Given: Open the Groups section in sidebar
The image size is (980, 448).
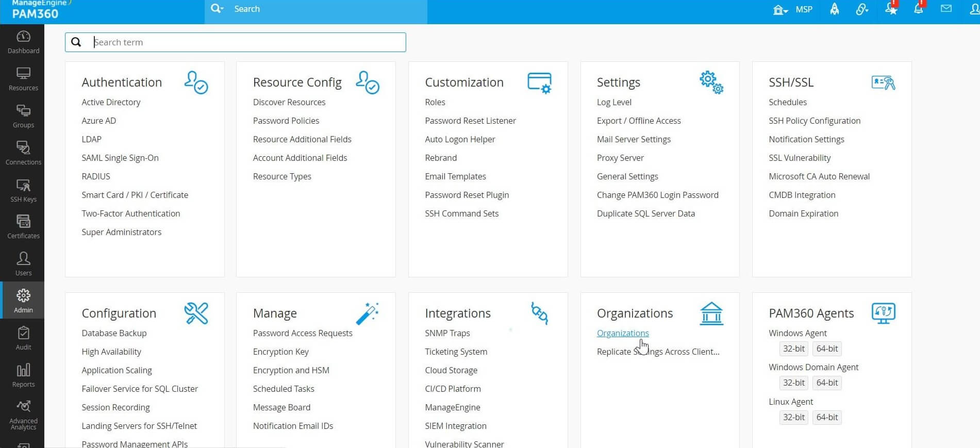Looking at the screenshot, I should [x=23, y=117].
